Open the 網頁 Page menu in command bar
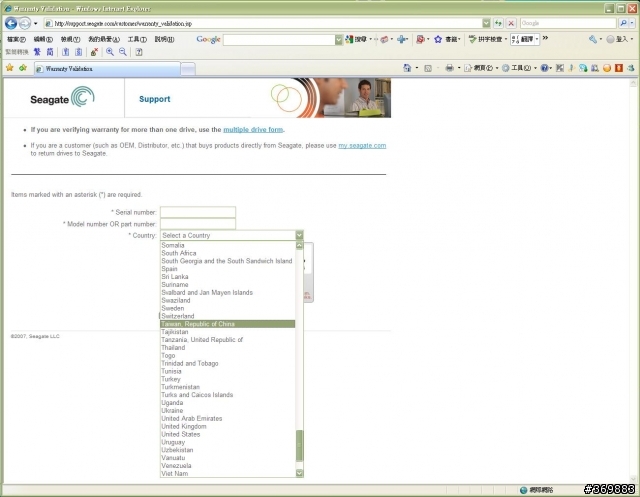This screenshot has width=640, height=497. (481, 68)
